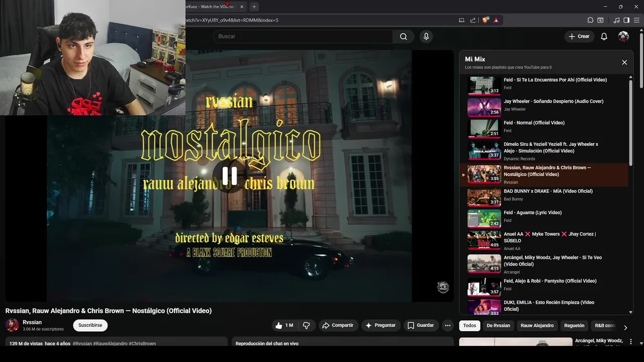The width and height of the screenshot is (644, 362).
Task: Close the Mi Mix playlist panel
Action: 624,62
